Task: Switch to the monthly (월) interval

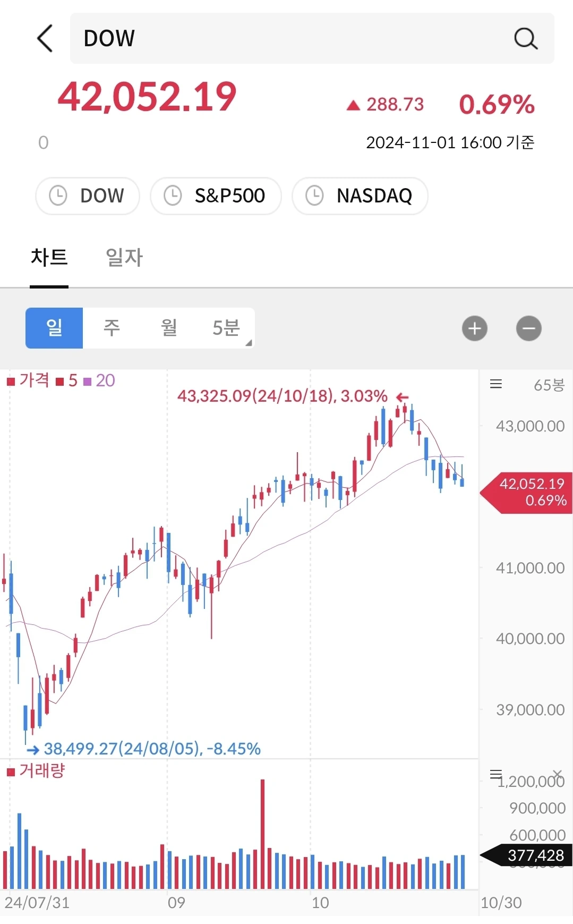Action: click(x=169, y=328)
